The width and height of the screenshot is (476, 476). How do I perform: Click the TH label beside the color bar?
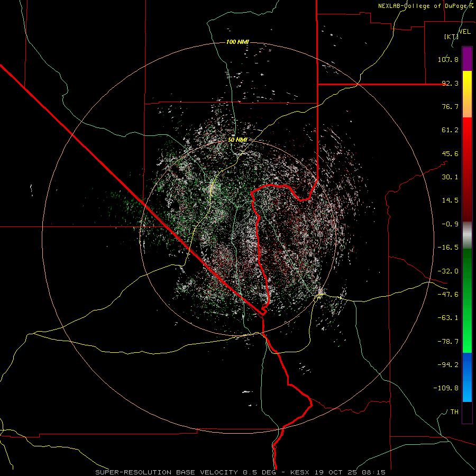click(454, 412)
